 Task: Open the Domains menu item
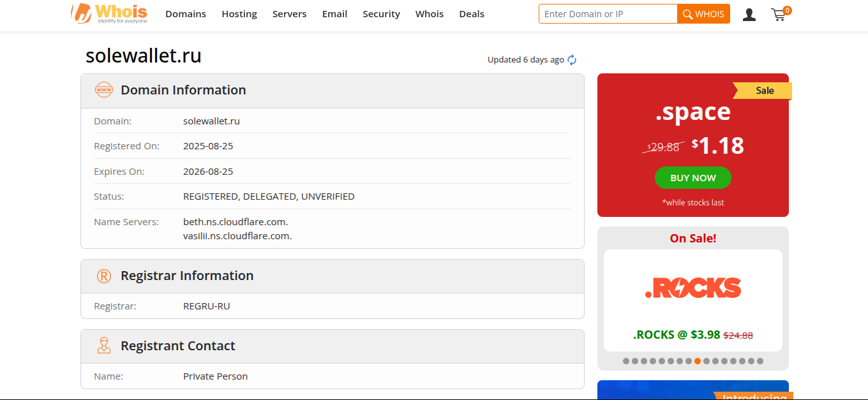click(186, 13)
